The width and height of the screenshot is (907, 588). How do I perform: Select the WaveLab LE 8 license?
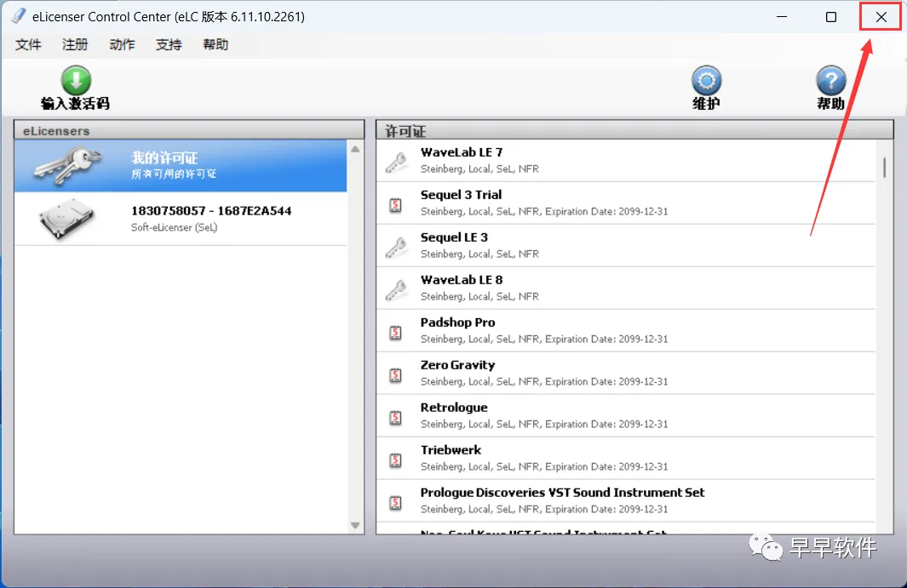pos(625,288)
